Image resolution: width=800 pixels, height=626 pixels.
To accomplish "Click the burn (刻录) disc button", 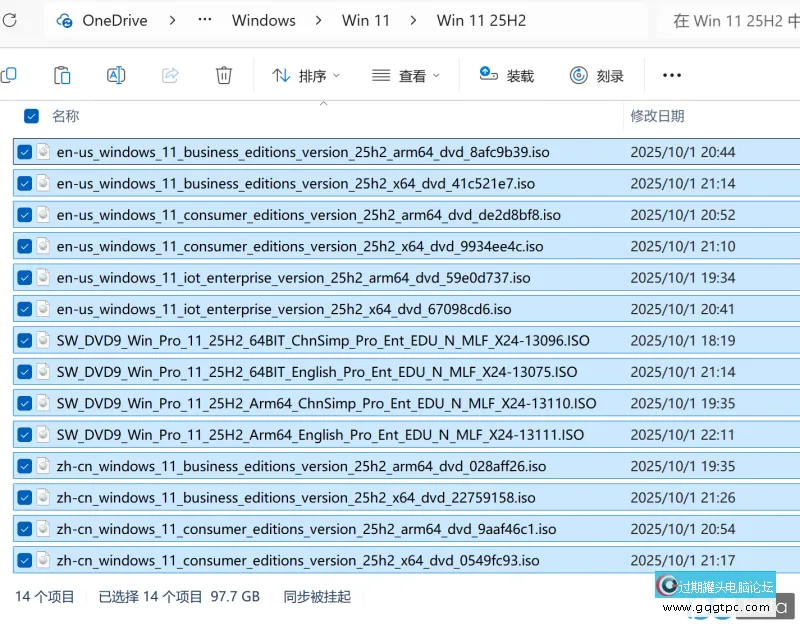I will click(x=597, y=75).
